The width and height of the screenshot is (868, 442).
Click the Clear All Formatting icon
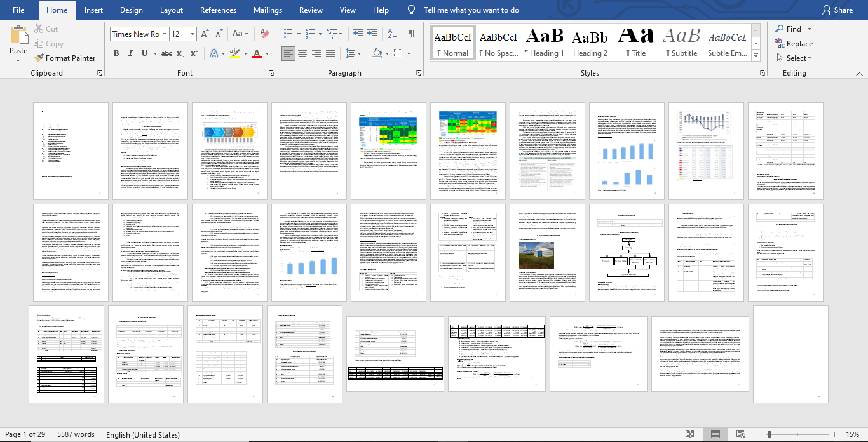265,34
